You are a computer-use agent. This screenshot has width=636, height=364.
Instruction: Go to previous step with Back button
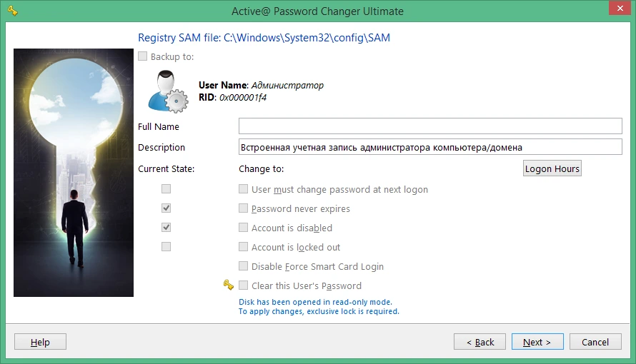480,342
